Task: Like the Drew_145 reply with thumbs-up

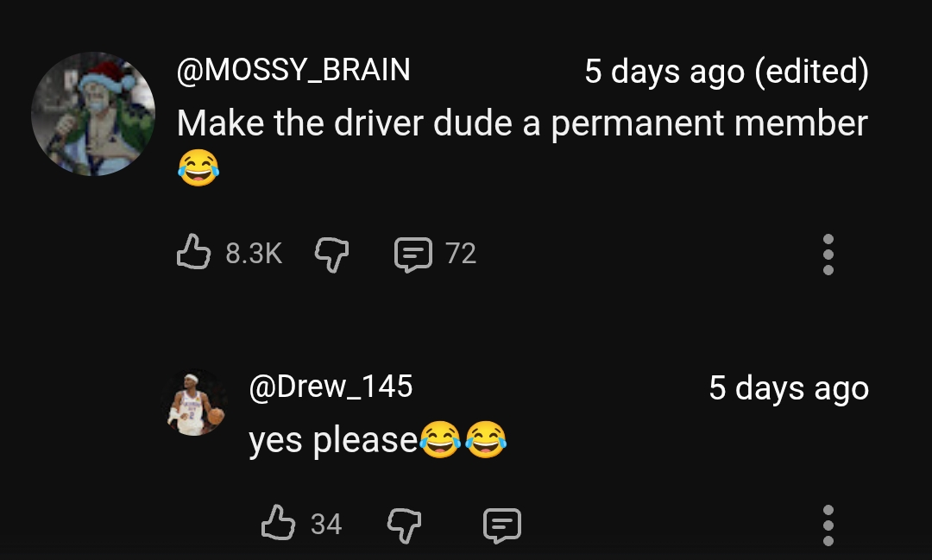Action: coord(278,523)
